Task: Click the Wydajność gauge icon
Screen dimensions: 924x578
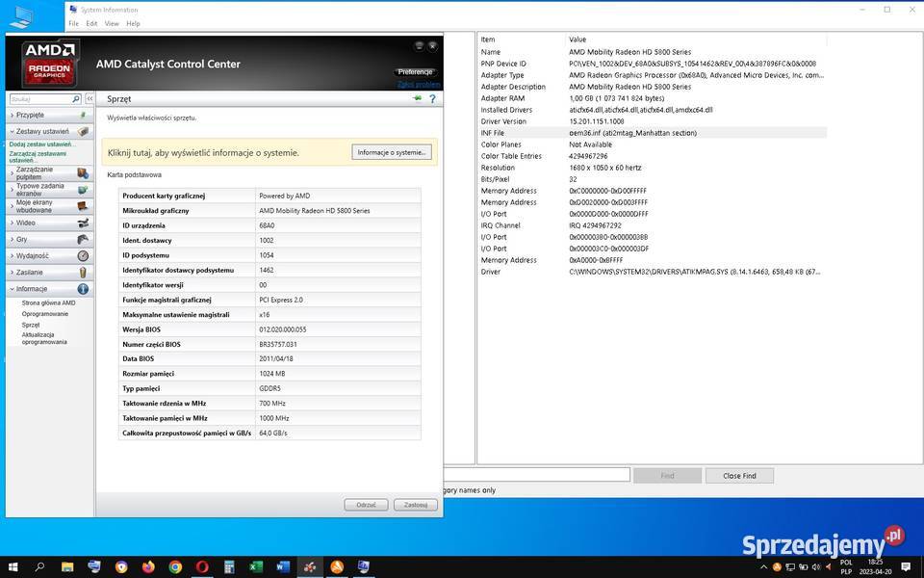Action: 83,256
